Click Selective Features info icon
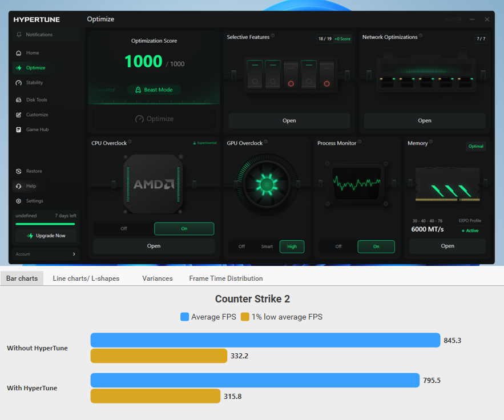 (x=273, y=35)
